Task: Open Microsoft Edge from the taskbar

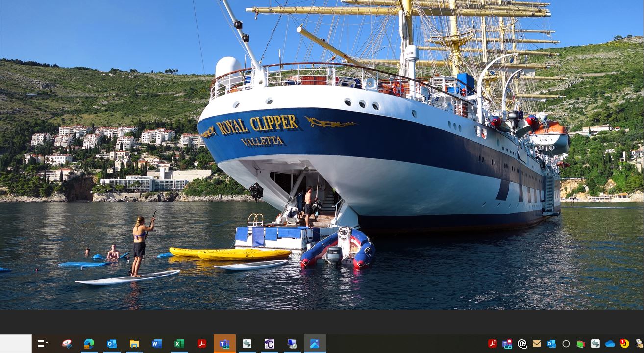Action: pos(89,344)
